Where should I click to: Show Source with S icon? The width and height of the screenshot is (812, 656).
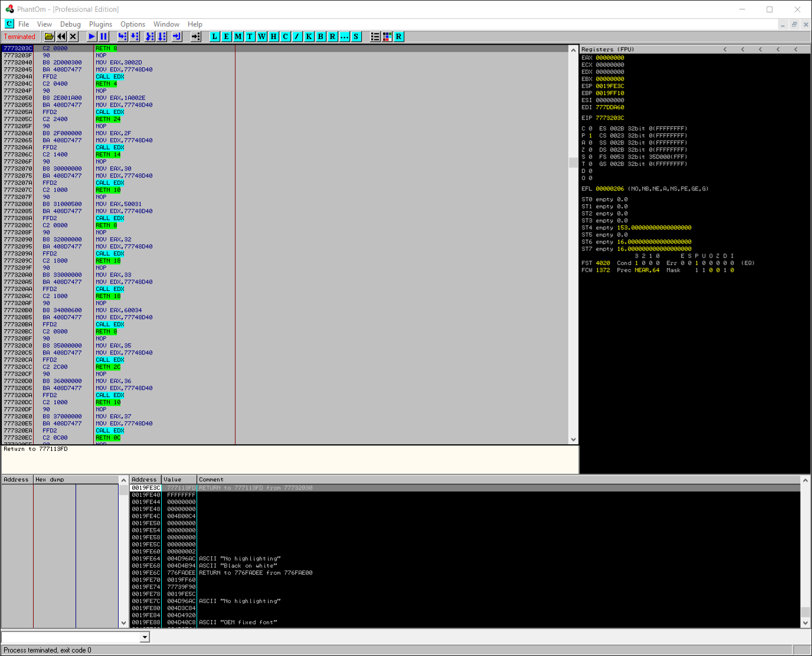[356, 37]
